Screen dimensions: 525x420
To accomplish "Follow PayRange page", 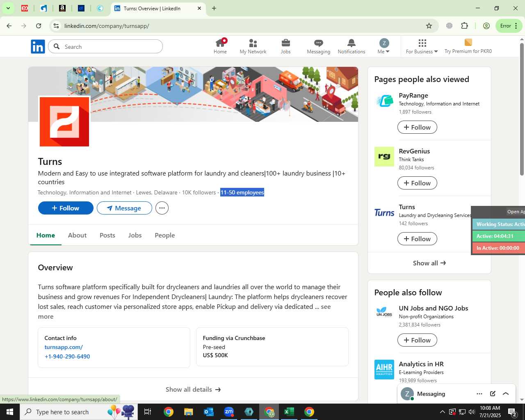I will pyautogui.click(x=417, y=127).
